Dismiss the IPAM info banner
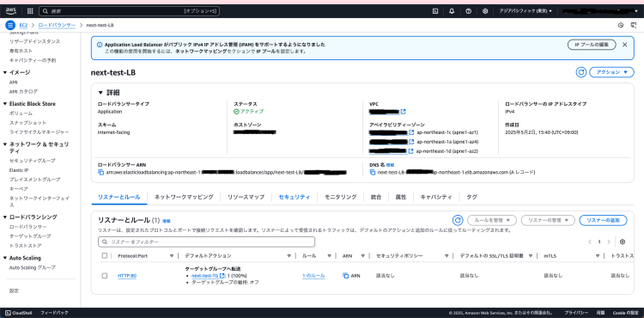The width and height of the screenshot is (644, 318). click(x=625, y=45)
